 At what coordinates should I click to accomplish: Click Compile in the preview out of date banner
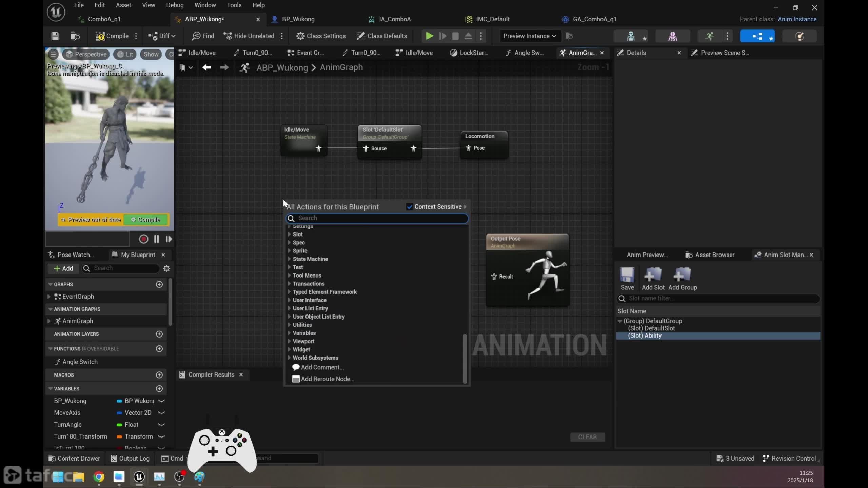[146, 220]
